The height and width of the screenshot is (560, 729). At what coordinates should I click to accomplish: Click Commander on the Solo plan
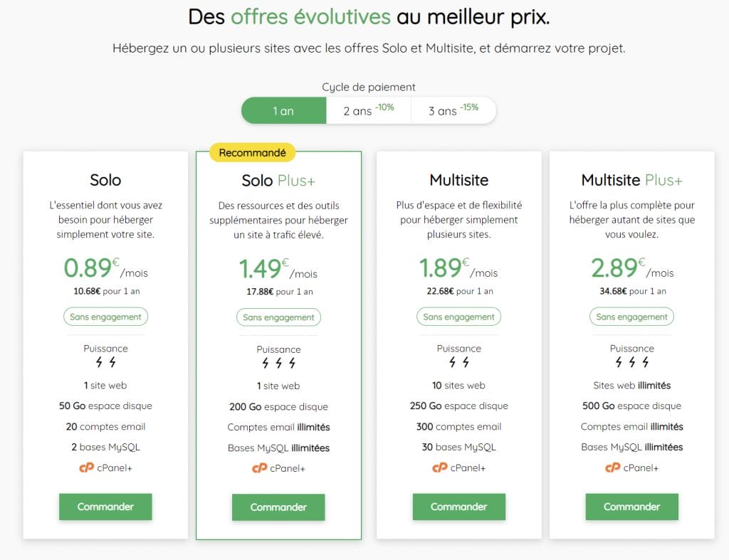pyautogui.click(x=105, y=507)
